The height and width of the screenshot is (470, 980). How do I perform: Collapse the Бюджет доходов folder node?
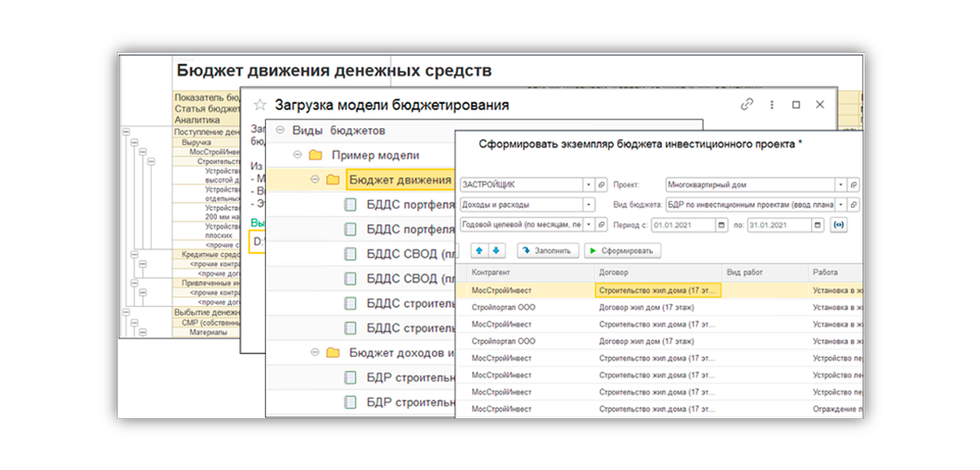click(314, 352)
